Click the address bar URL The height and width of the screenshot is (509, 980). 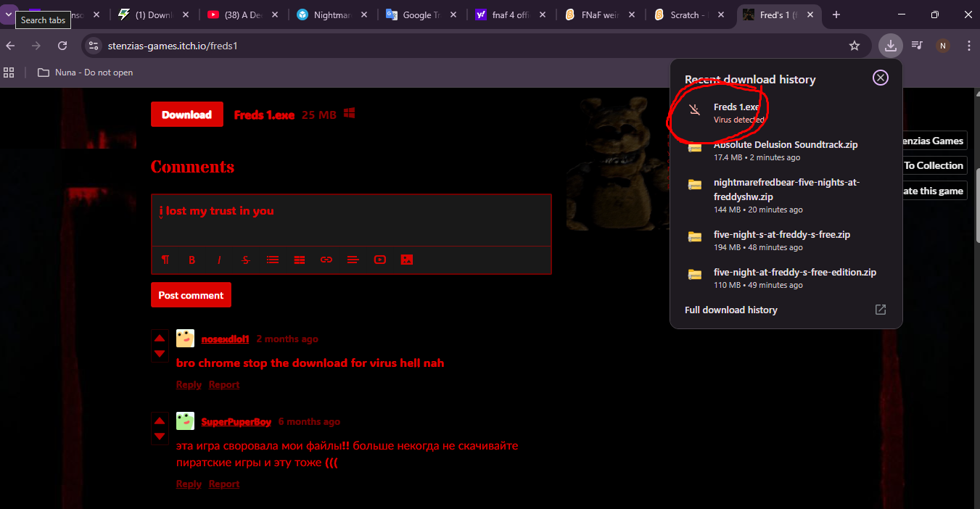pyautogui.click(x=173, y=46)
